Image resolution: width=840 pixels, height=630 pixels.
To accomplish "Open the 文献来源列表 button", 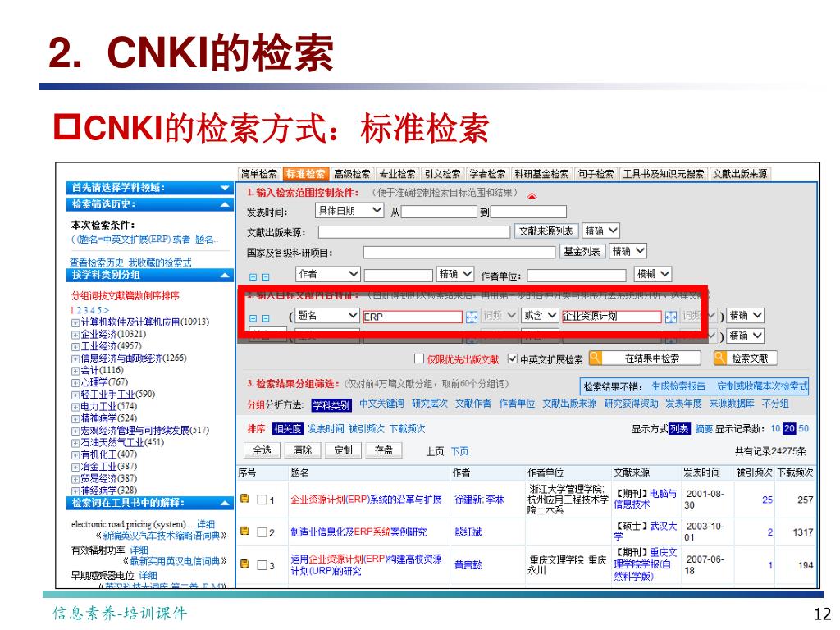I will coord(546,231).
